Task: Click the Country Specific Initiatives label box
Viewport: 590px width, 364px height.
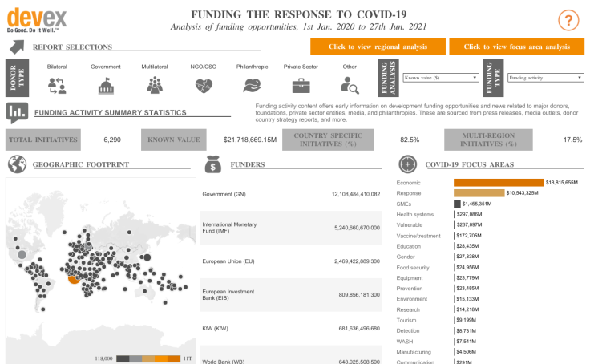Action: (x=328, y=140)
